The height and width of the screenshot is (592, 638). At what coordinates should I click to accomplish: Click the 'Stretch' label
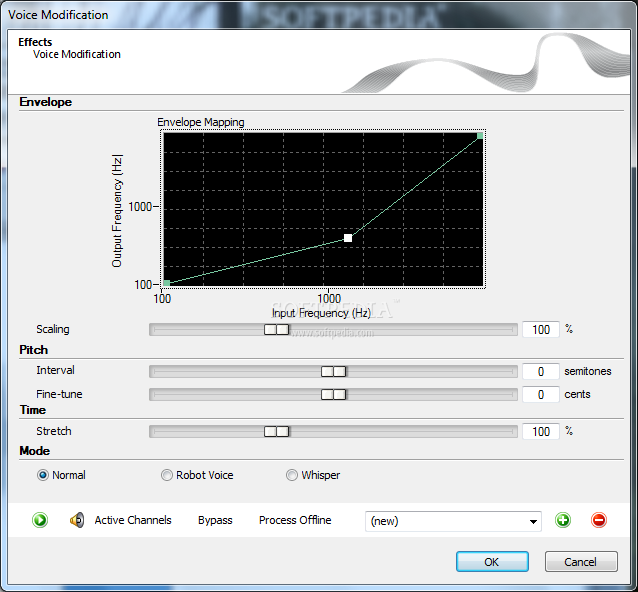pos(54,431)
